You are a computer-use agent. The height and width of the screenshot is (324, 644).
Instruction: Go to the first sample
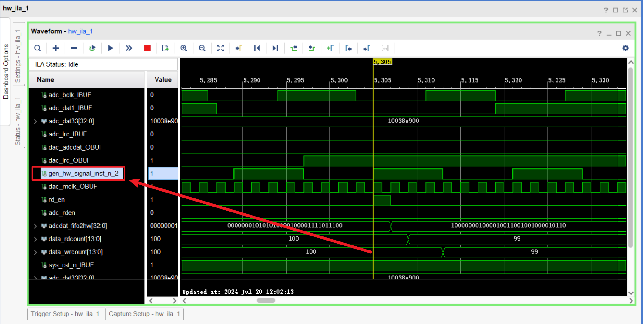257,48
